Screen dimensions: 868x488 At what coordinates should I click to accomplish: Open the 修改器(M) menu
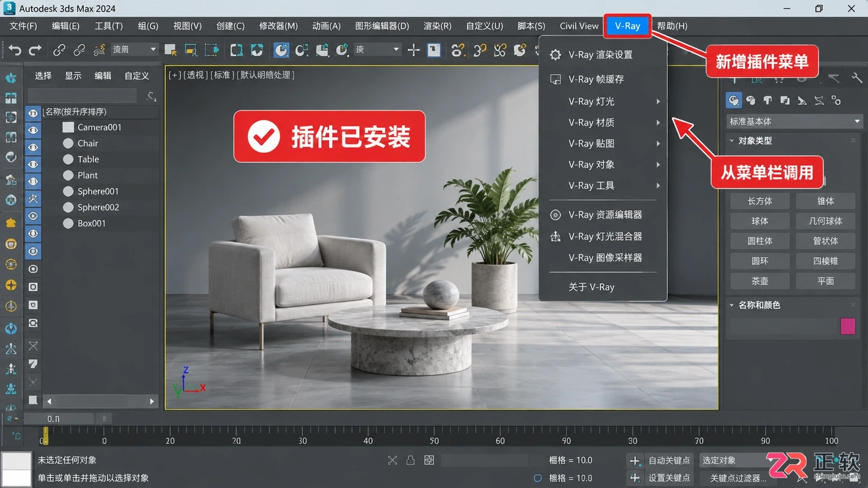[278, 26]
